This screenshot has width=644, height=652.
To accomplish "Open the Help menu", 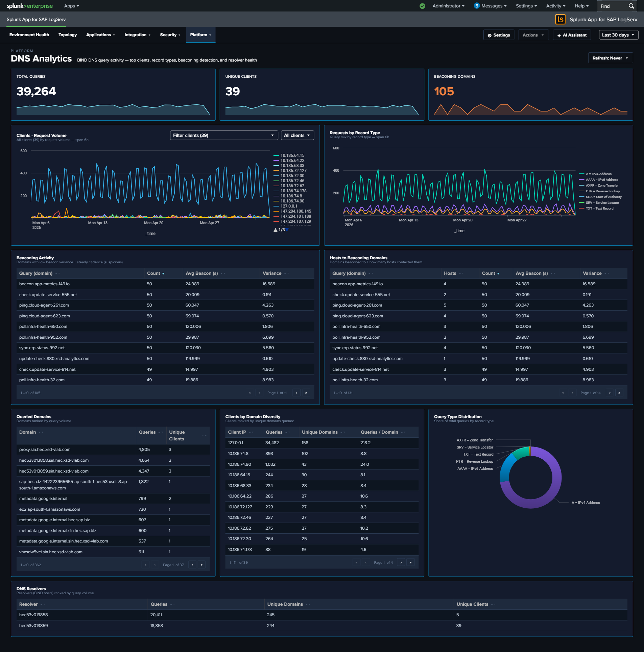I will 581,6.
